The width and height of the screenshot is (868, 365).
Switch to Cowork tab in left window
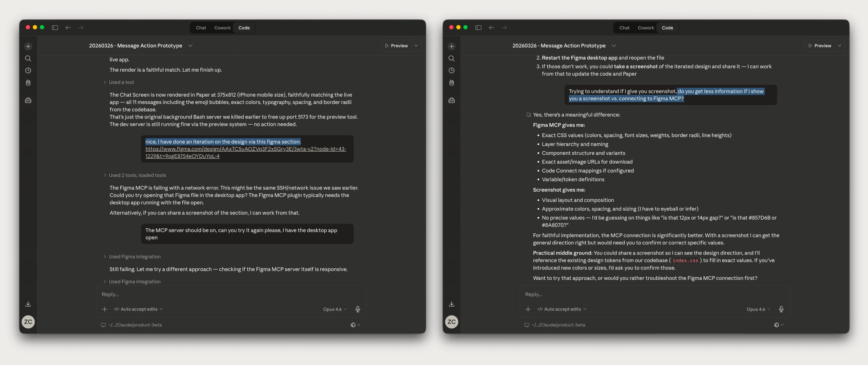(222, 28)
